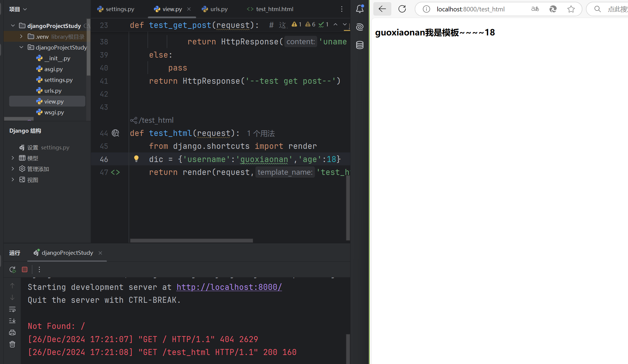Open the http://localhost:8000/ link

pos(229,287)
